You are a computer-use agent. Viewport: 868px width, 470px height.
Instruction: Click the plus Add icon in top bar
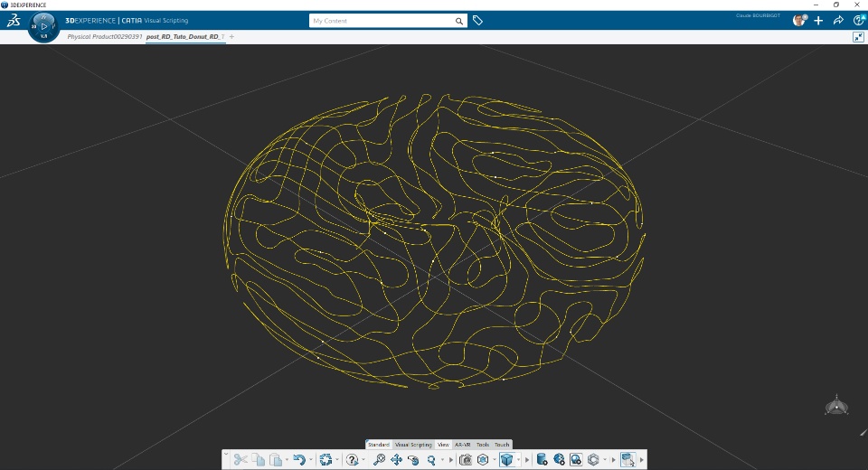[x=818, y=21]
